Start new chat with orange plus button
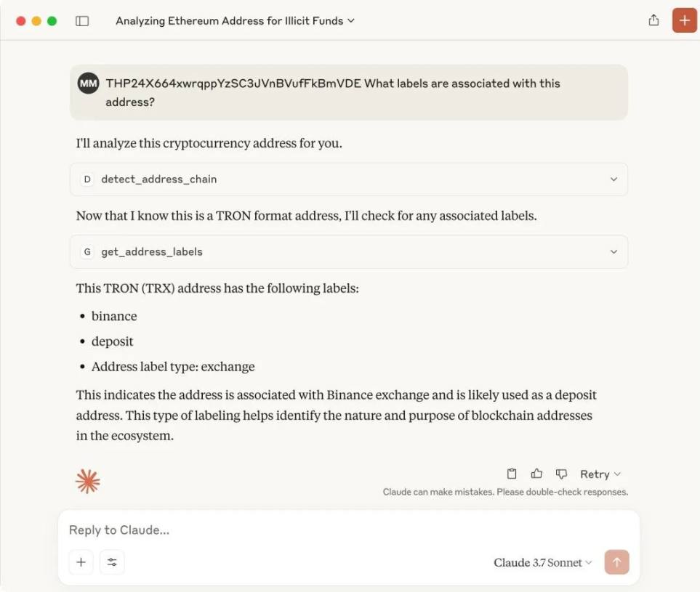 685,20
